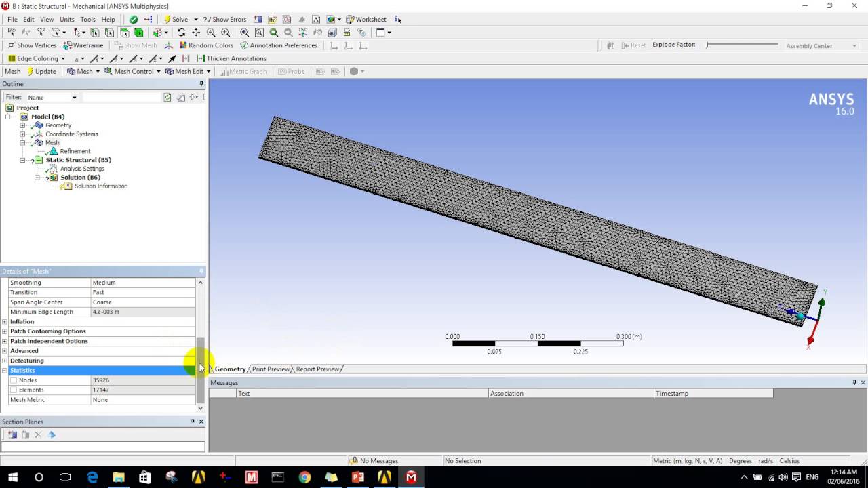Click Annotation Preferences

pos(279,45)
